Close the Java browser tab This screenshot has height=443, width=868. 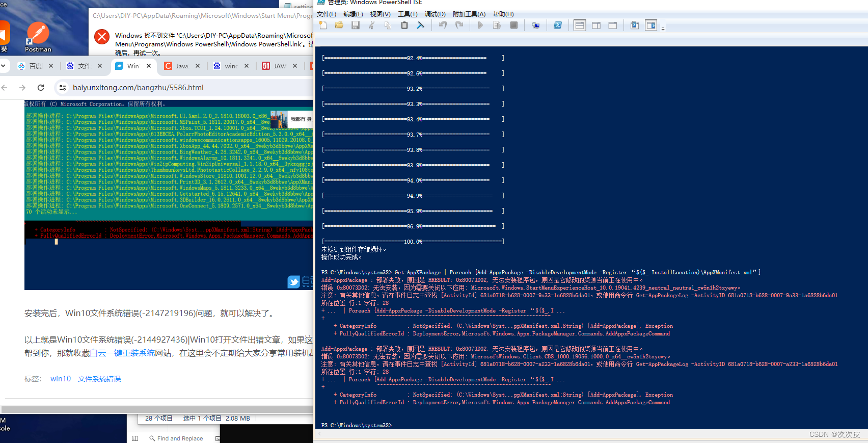point(198,66)
